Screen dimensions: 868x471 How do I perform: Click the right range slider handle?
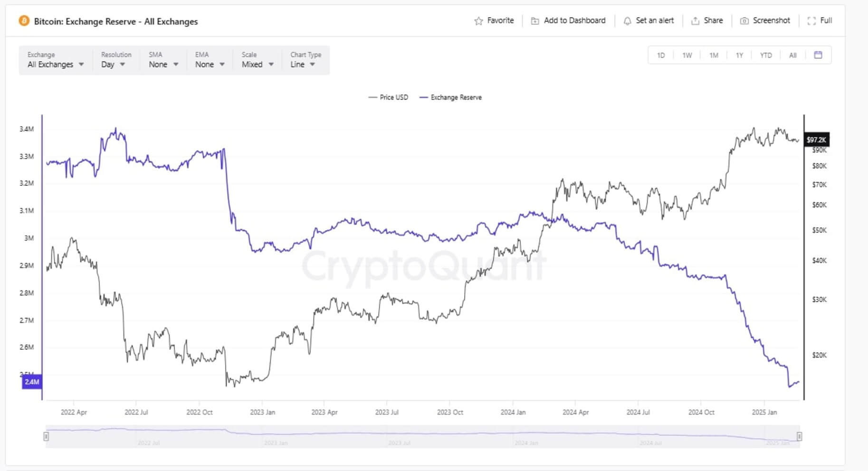click(x=800, y=436)
